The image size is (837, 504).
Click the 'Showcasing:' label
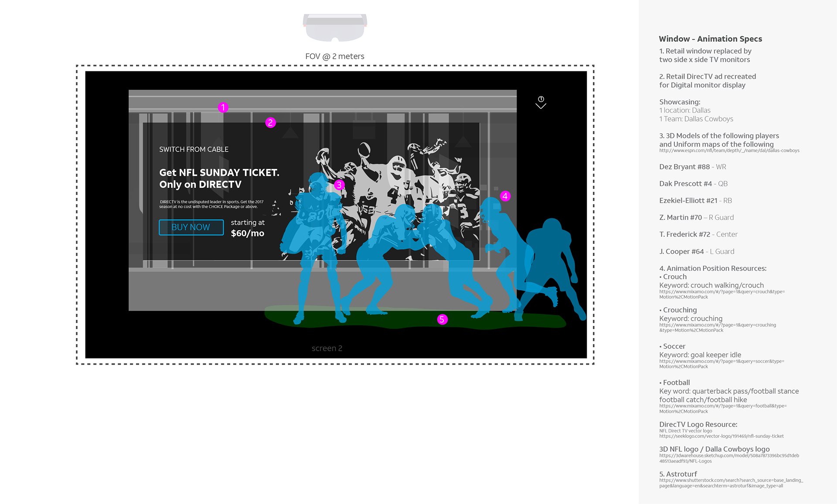click(680, 102)
